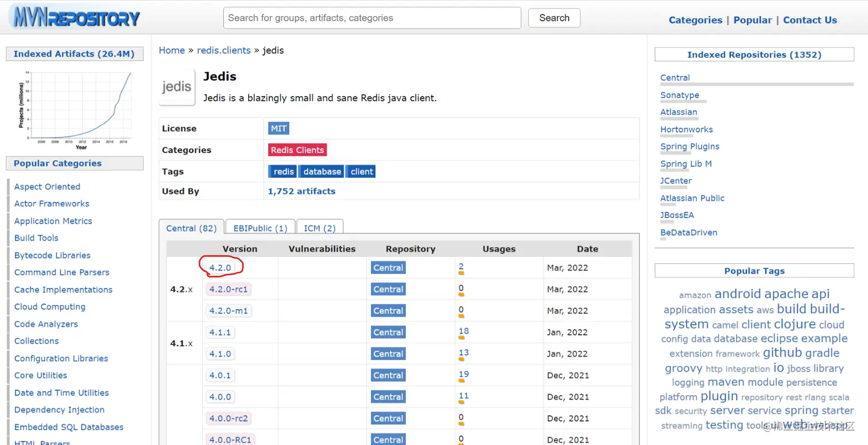Viewport: 868px width, 445px height.
Task: Open the Redis Clients category badge
Action: pyautogui.click(x=297, y=150)
